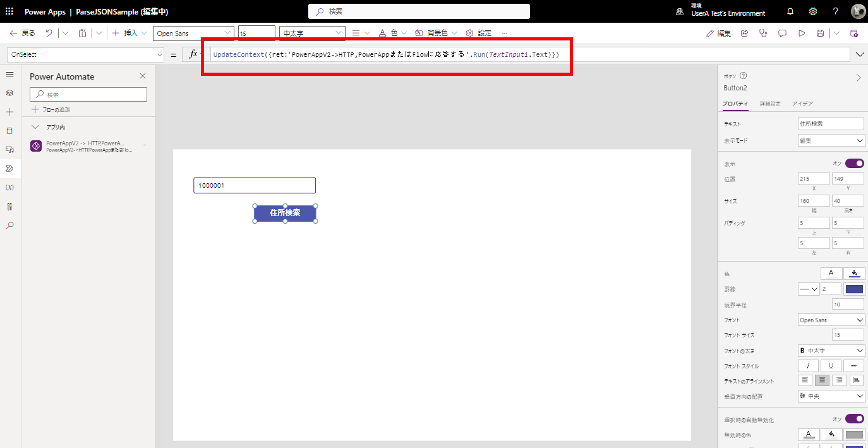Collapse the アプリ内 flow tree item
The height and width of the screenshot is (448, 868).
tap(35, 126)
